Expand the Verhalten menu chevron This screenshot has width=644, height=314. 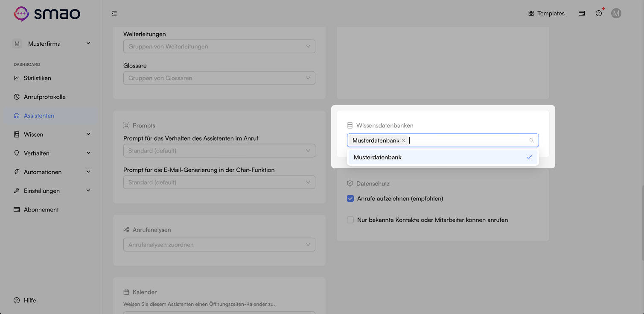point(88,153)
